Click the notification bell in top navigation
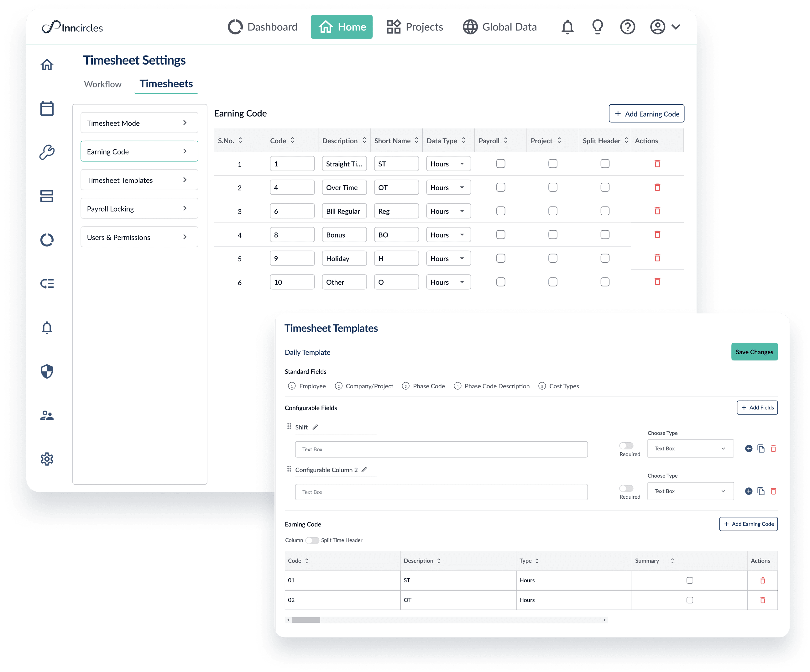The image size is (810, 672). point(567,27)
